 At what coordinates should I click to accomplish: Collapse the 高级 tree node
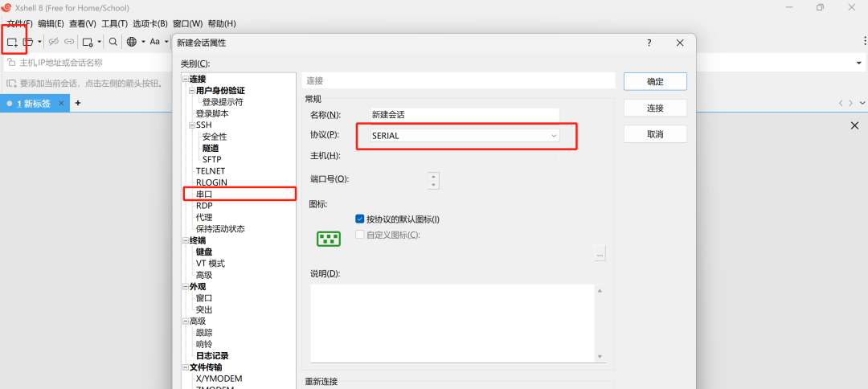[x=185, y=321]
